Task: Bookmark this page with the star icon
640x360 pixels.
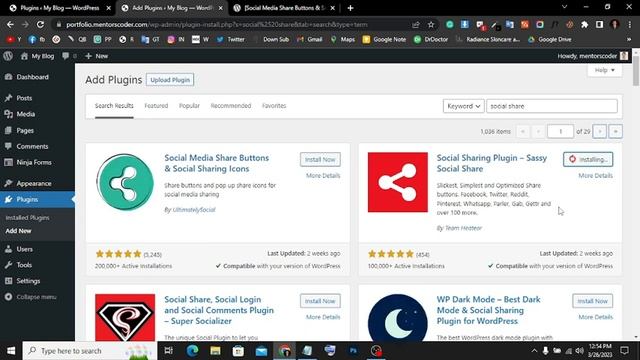Action: 431,24
